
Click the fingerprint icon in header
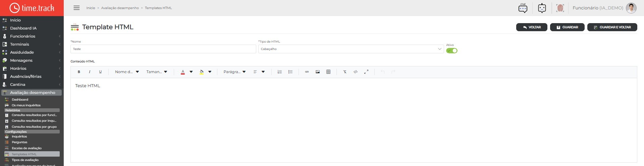(560, 8)
